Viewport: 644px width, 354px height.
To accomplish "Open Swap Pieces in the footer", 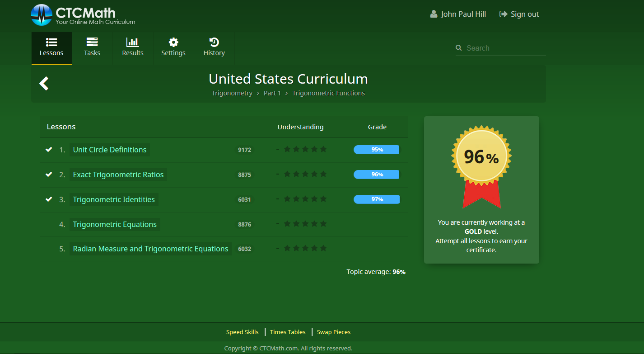I will click(x=334, y=332).
